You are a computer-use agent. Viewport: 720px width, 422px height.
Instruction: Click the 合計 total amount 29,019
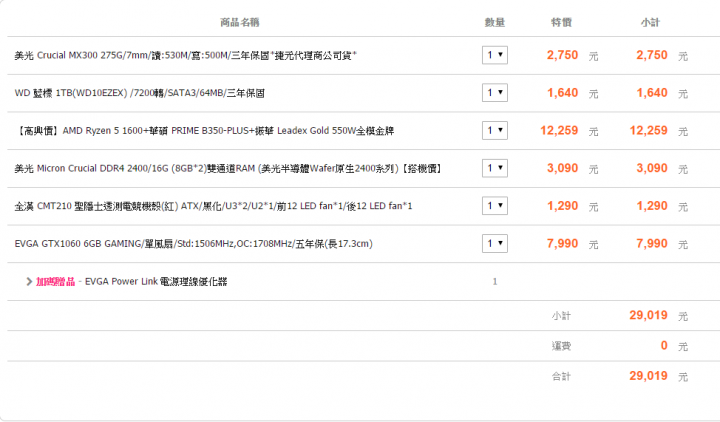[x=648, y=376]
